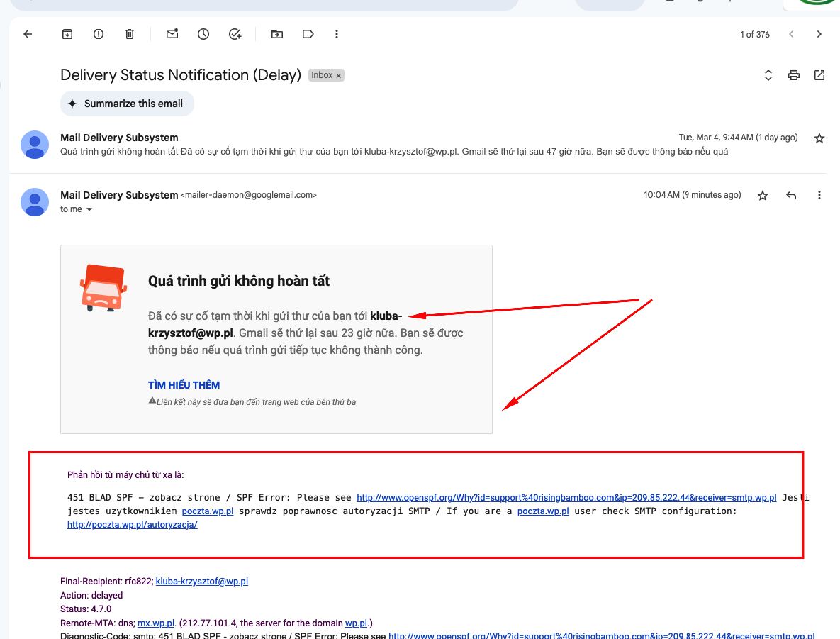Open the openspf.org Why link in the server response box
The width and height of the screenshot is (840, 639).
pyautogui.click(x=566, y=497)
